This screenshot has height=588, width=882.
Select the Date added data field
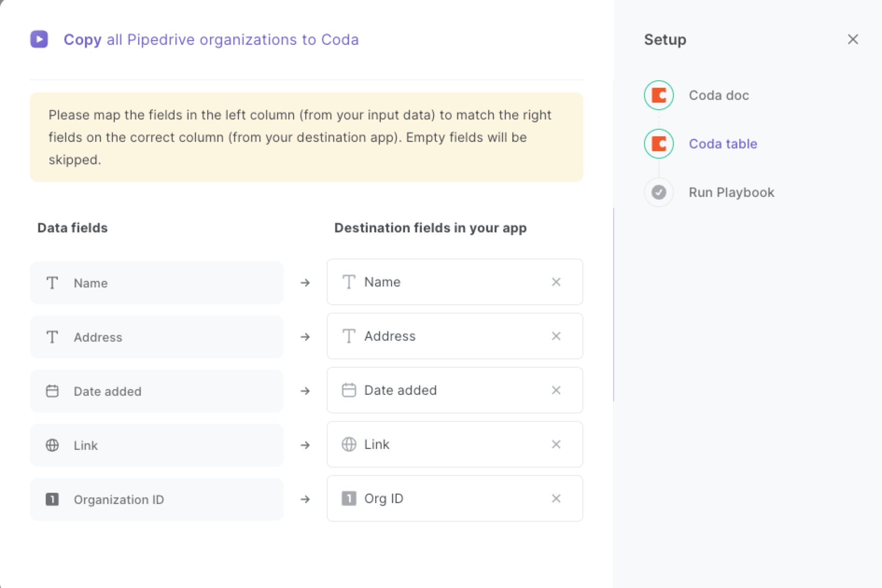click(157, 391)
